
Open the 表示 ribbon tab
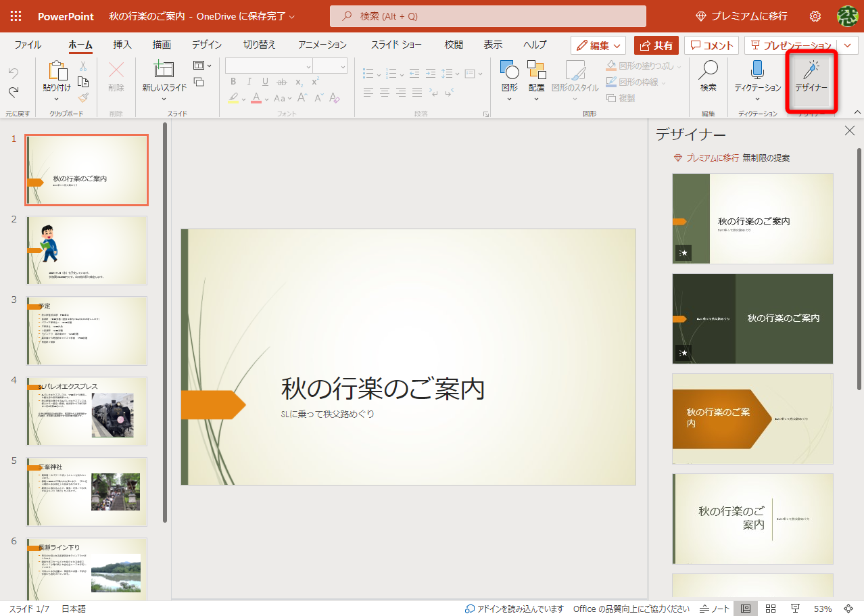492,45
